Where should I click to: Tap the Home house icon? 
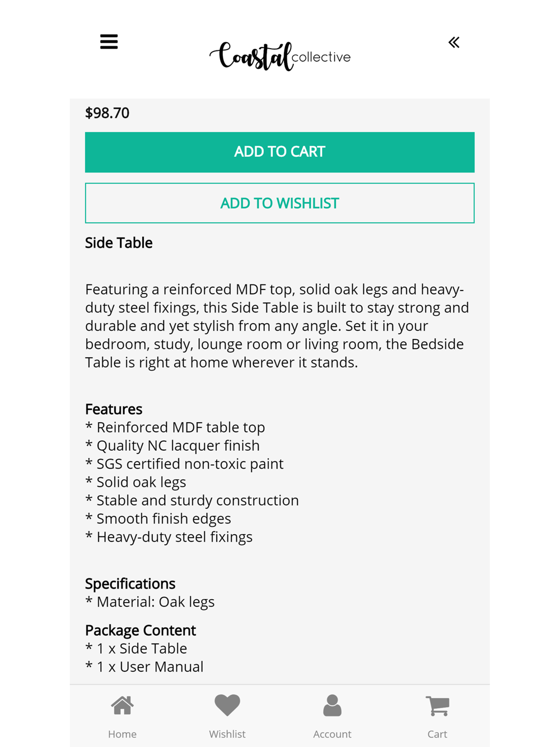pyautogui.click(x=122, y=706)
